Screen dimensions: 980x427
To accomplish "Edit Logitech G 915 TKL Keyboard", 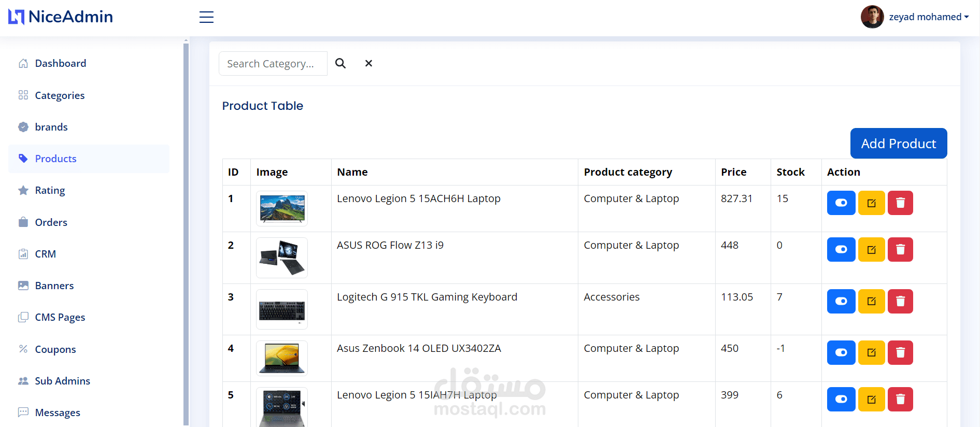I will (872, 301).
